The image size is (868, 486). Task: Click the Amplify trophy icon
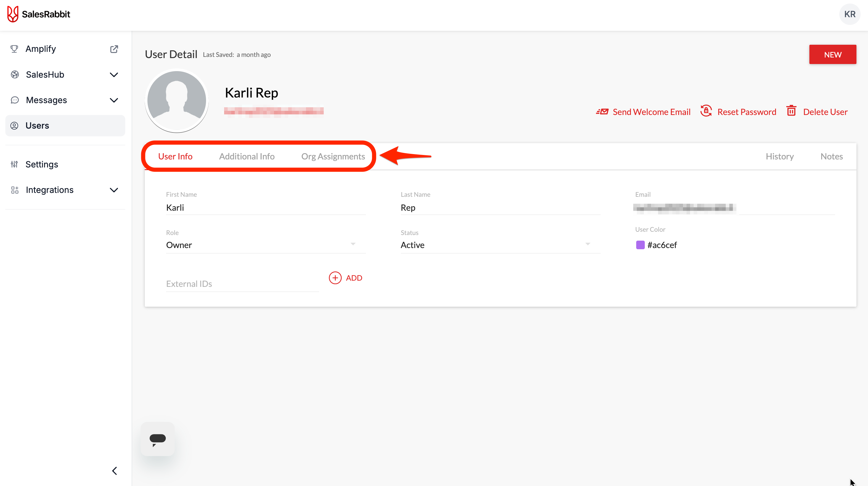14,49
